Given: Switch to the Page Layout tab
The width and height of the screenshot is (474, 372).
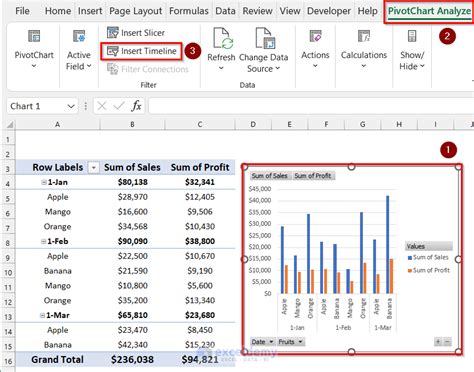Looking at the screenshot, I should tap(136, 11).
